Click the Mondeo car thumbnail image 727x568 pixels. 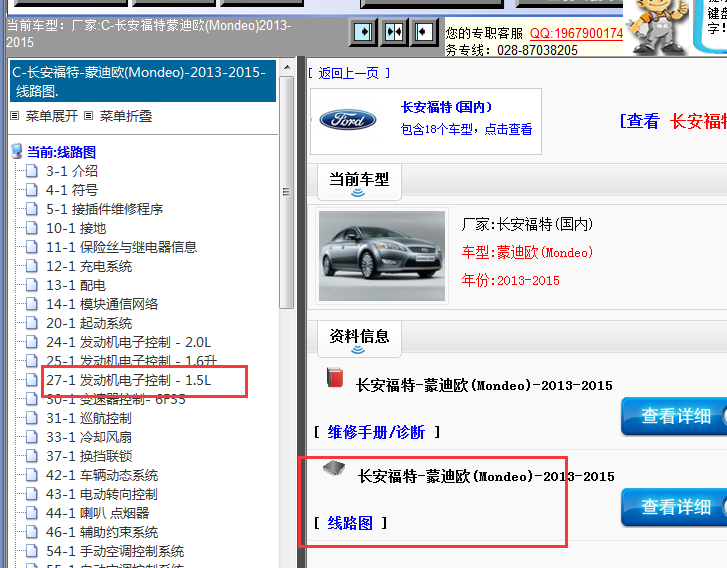tap(382, 256)
